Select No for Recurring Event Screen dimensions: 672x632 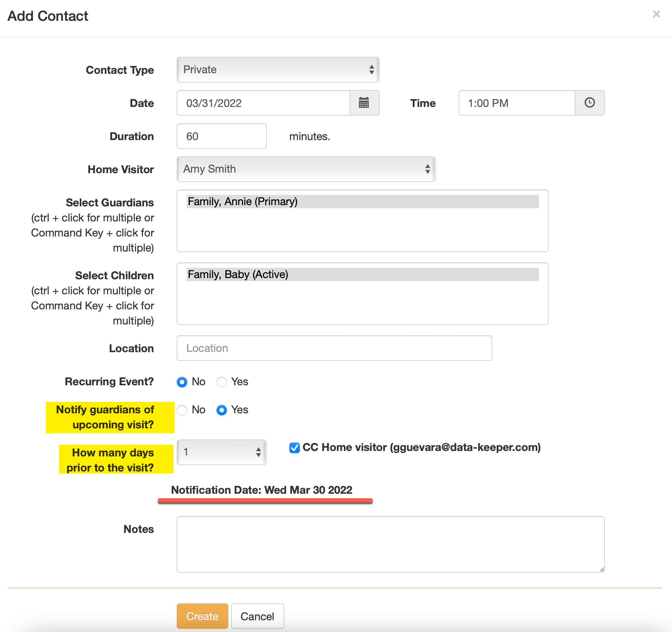coord(182,382)
